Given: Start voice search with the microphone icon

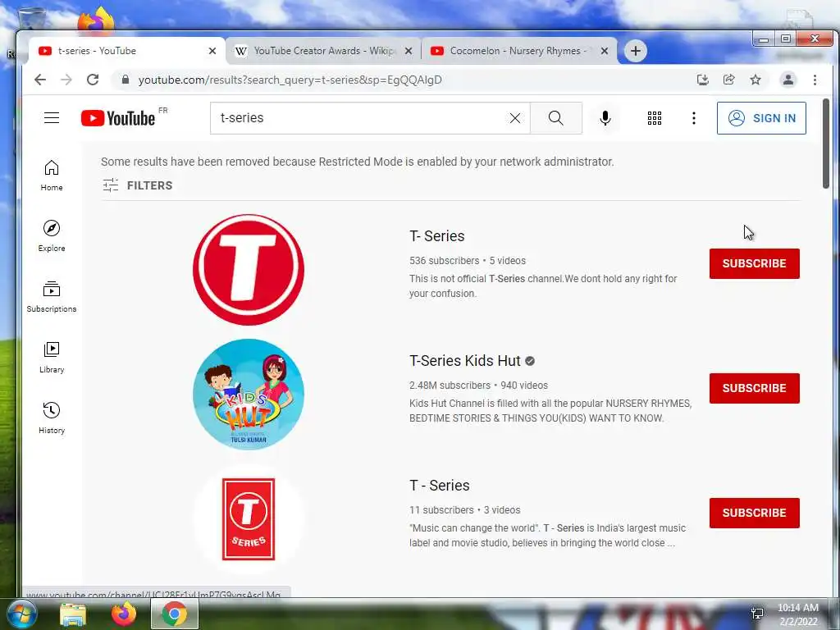Looking at the screenshot, I should click(x=605, y=118).
